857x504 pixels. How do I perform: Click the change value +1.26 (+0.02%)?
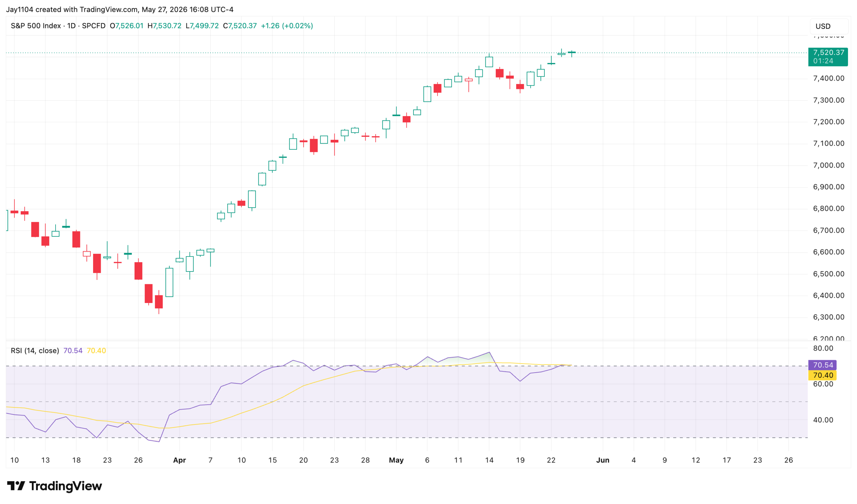pyautogui.click(x=287, y=26)
